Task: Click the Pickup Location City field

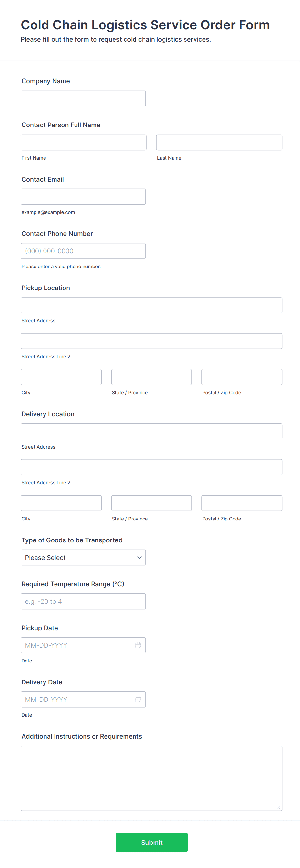Action: [61, 377]
